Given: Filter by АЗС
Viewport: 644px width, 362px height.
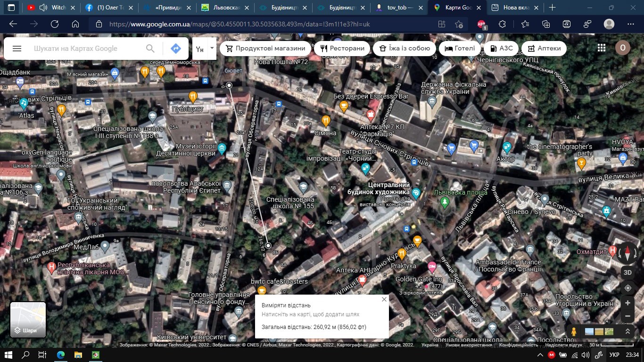Looking at the screenshot, I should click(x=502, y=48).
